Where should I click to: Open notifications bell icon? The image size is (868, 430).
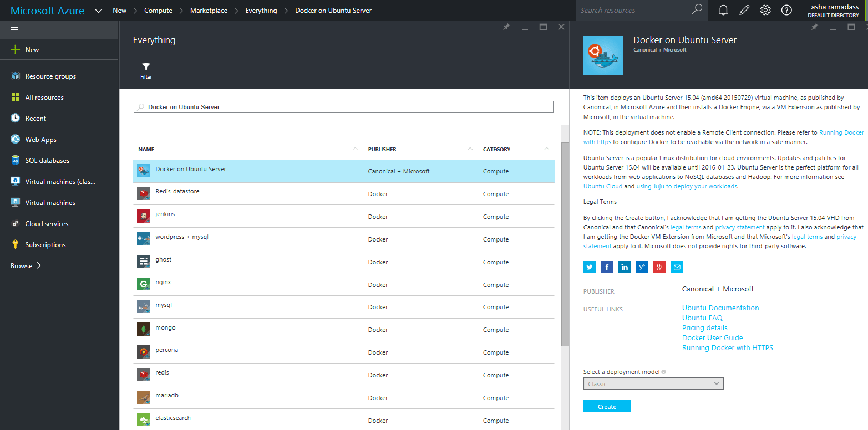point(723,10)
